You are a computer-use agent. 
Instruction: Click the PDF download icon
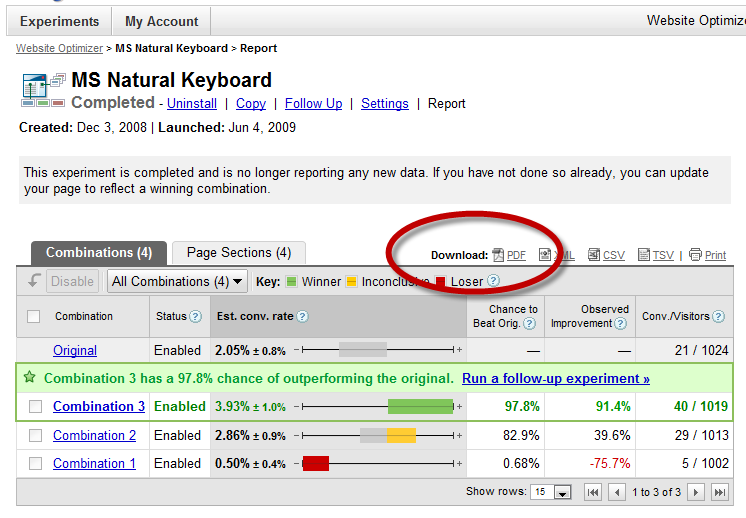pos(498,255)
